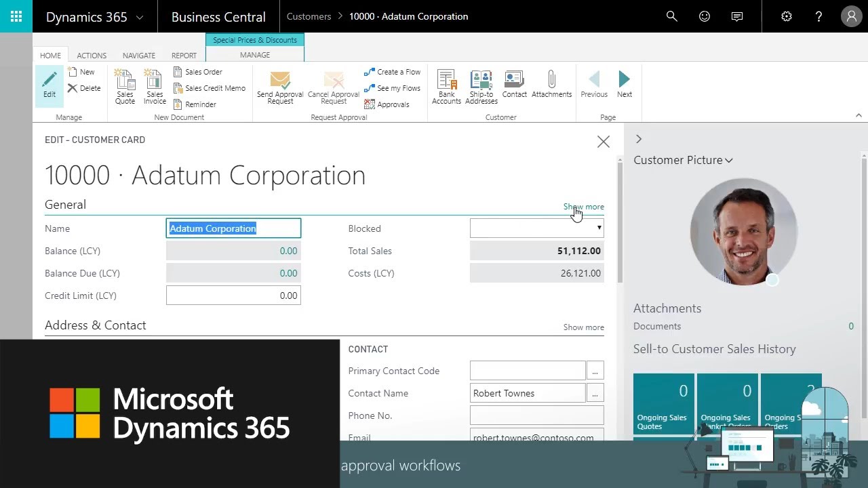Create a new Sales Quote

click(x=125, y=87)
